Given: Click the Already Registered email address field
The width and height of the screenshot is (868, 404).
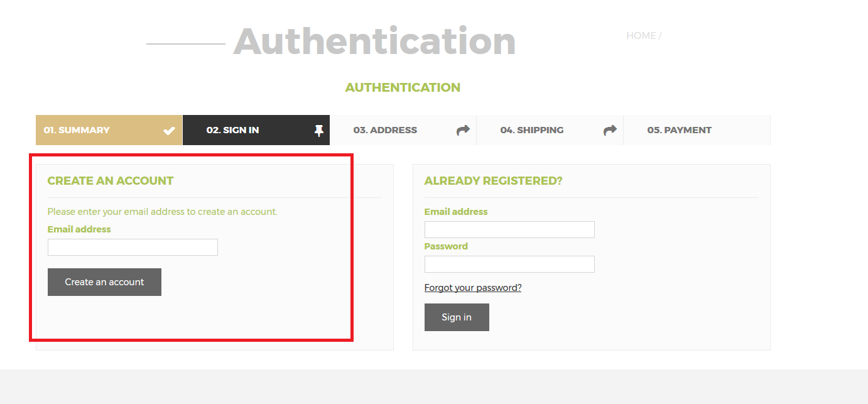Looking at the screenshot, I should click(509, 229).
